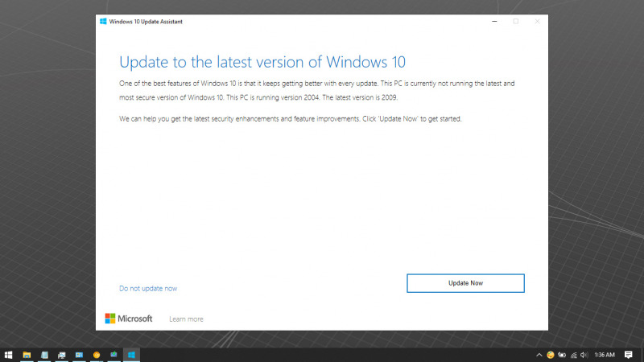The height and width of the screenshot is (362, 644).
Task: Click the Update Now button
Action: pos(465,283)
